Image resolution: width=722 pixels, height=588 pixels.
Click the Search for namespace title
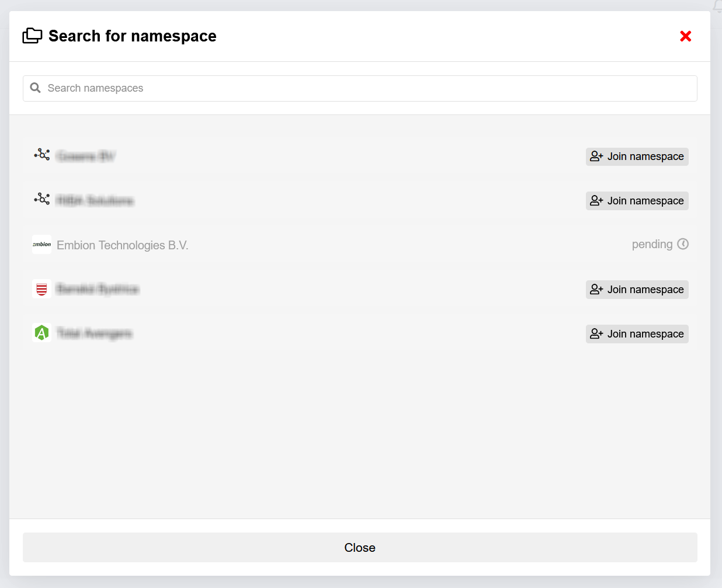pyautogui.click(x=132, y=36)
